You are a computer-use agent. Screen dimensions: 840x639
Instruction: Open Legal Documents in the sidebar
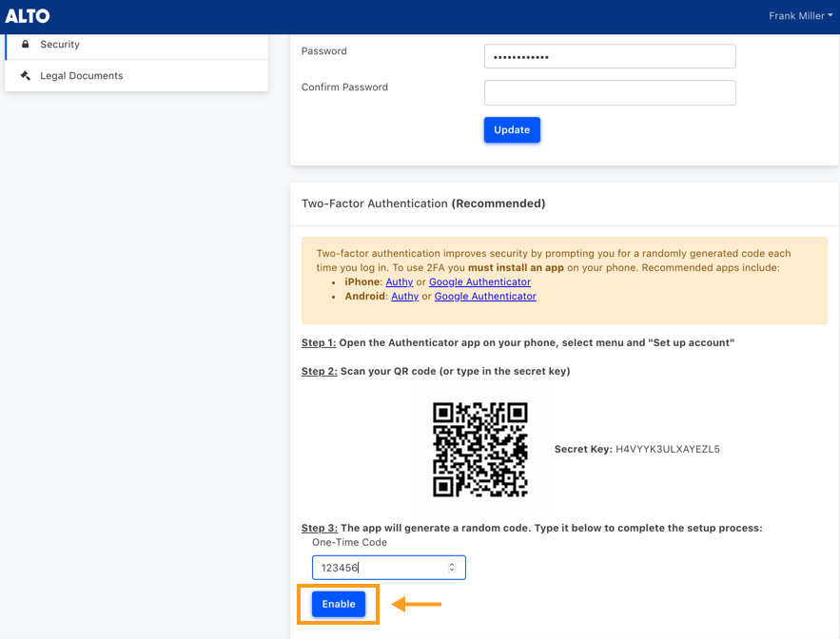pyautogui.click(x=137, y=75)
